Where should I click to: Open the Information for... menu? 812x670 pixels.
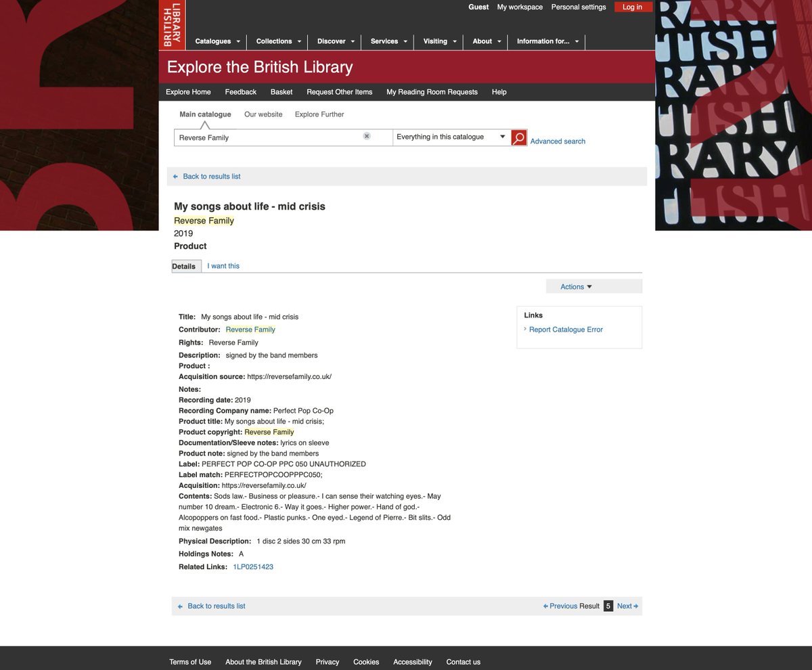point(547,41)
